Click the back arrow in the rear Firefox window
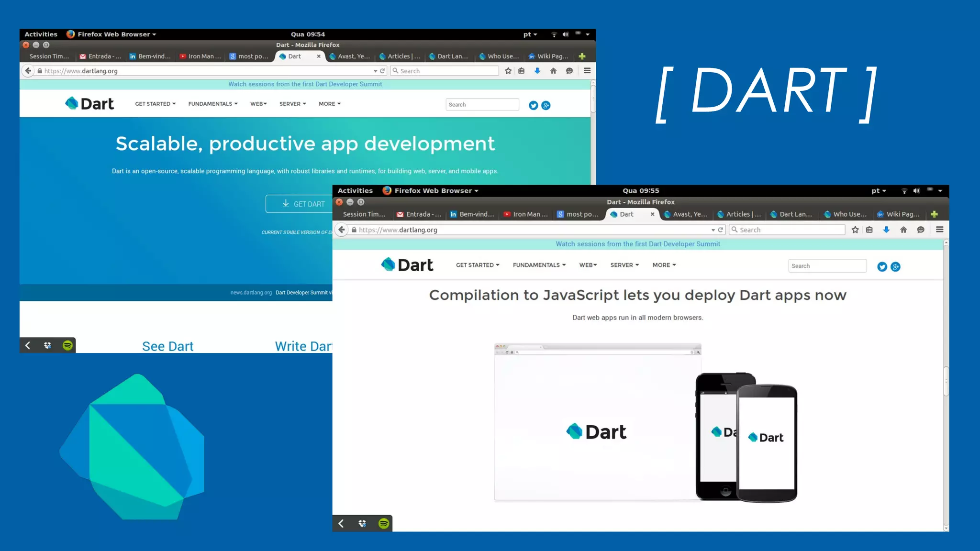The height and width of the screenshot is (551, 980). point(28,71)
